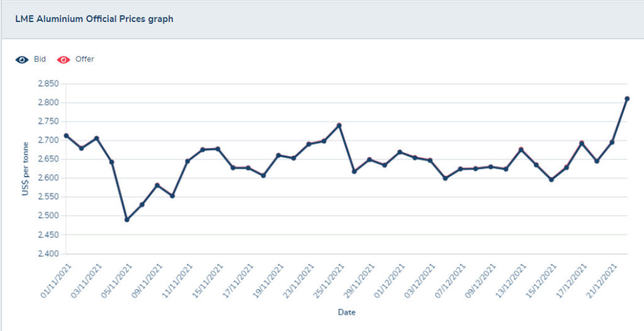Click the 2.850 y-axis label
The height and width of the screenshot is (331, 644).
click(48, 84)
